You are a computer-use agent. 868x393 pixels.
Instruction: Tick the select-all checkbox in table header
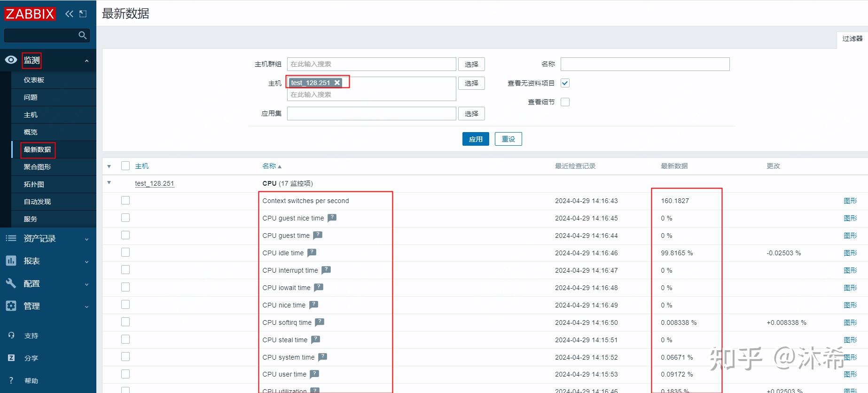(x=125, y=165)
